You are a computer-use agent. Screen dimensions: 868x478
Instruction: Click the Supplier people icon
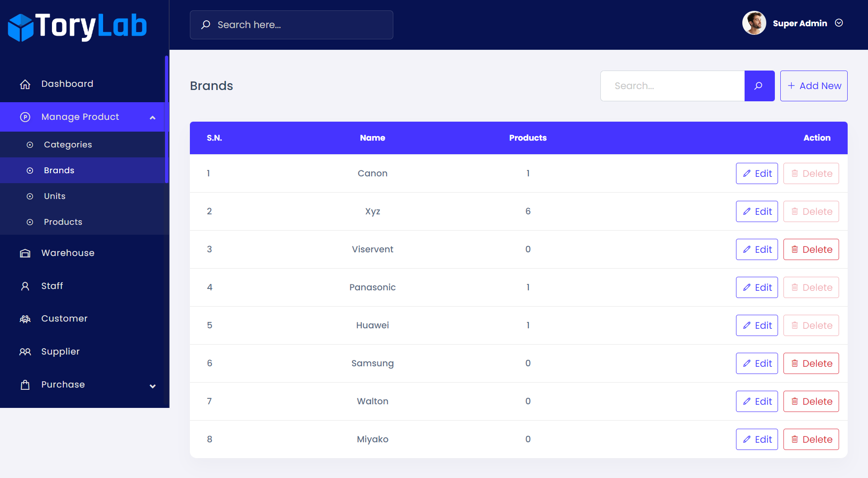tap(25, 352)
